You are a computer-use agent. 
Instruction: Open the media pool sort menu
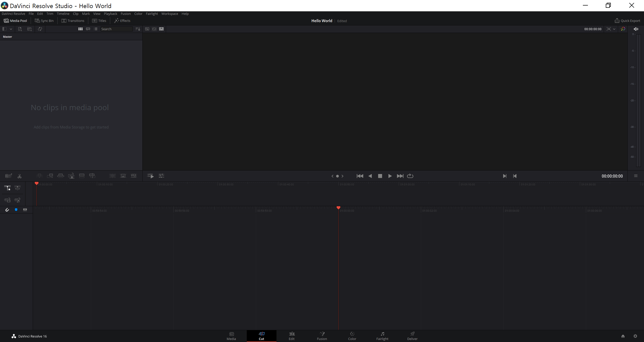click(x=138, y=29)
